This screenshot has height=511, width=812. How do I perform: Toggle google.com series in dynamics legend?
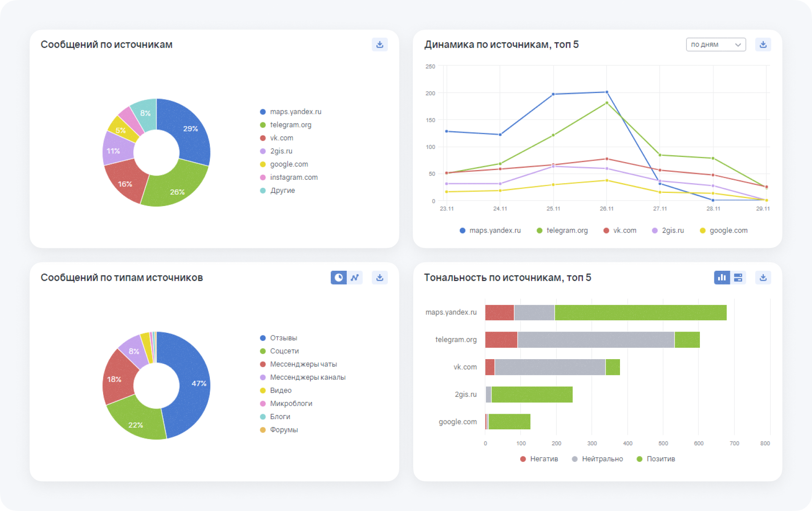pos(724,231)
